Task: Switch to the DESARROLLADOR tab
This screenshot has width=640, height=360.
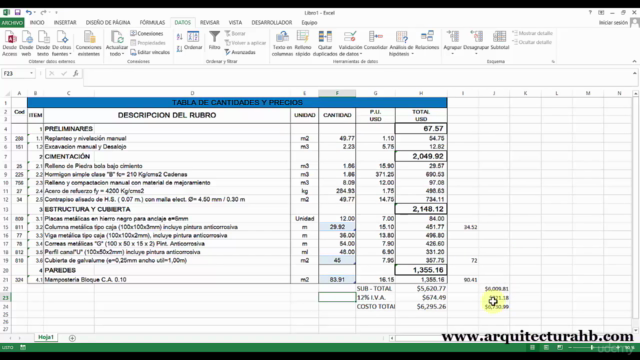Action: tap(271, 23)
